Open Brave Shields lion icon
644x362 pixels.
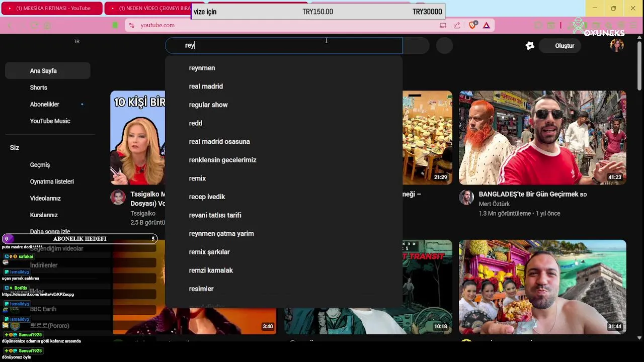pos(472,25)
